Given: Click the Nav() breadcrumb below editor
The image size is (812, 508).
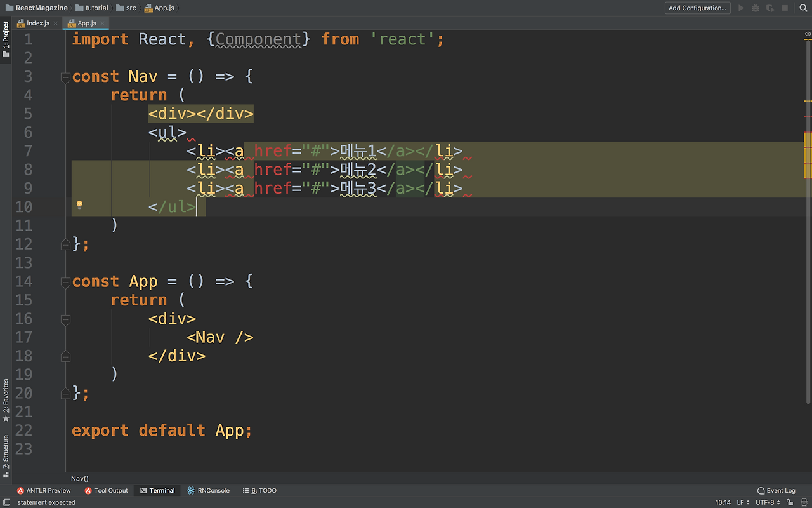Looking at the screenshot, I should pos(79,478).
